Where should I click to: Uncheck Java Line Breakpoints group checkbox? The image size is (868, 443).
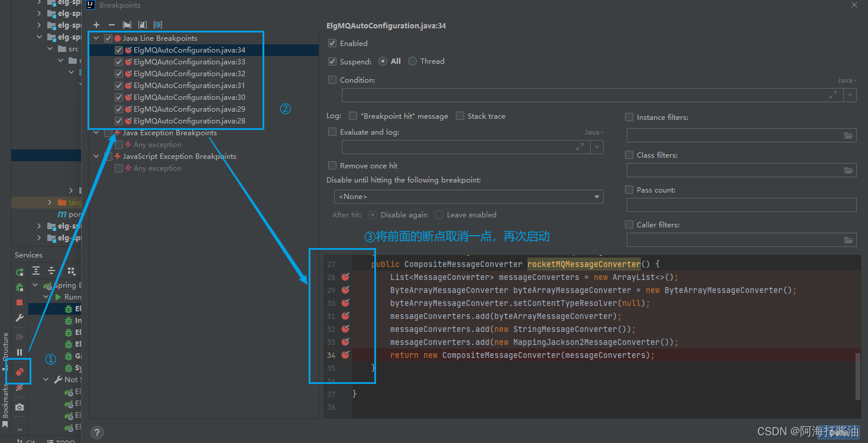click(x=108, y=38)
